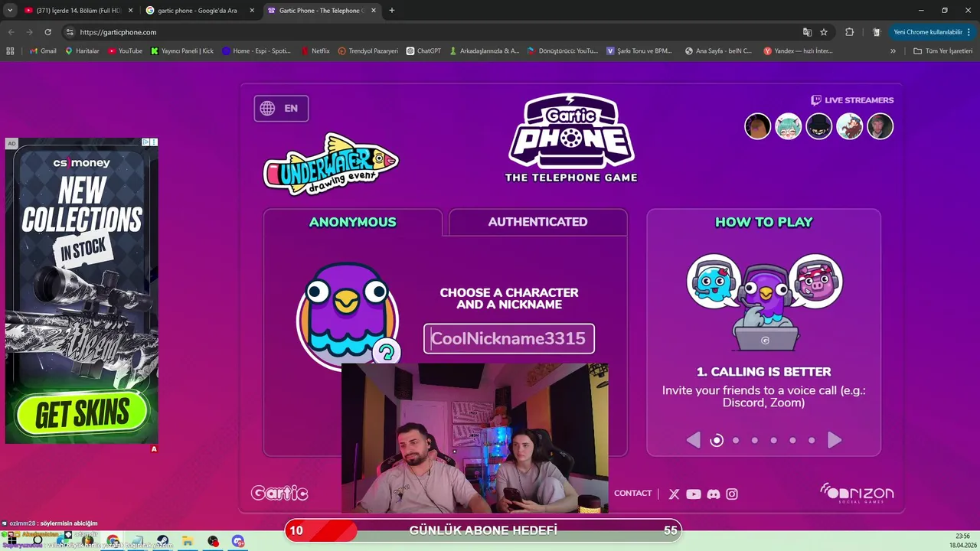Image resolution: width=980 pixels, height=551 pixels.
Task: Click Yeni Chrome kullanılabilir update button
Action: point(932,32)
